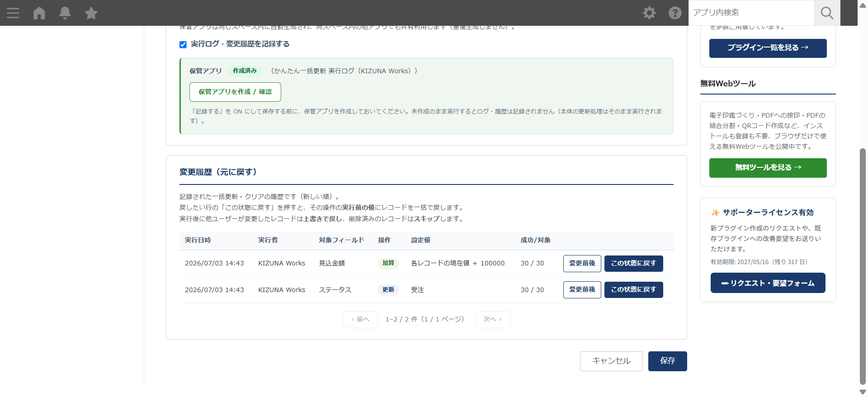Click プラグイン一覧を見る button

768,48
